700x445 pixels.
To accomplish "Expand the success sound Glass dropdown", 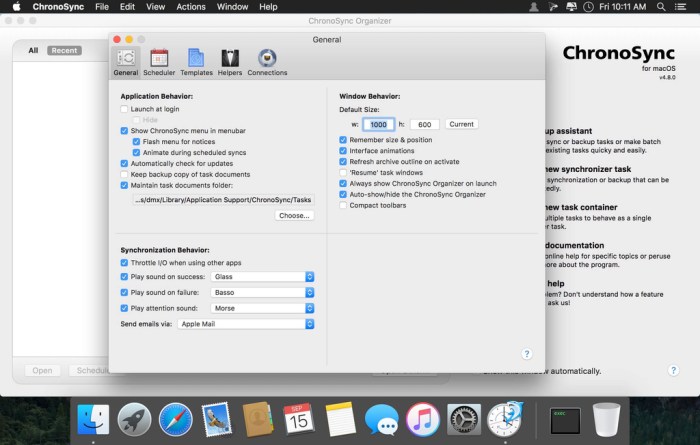I will pyautogui.click(x=263, y=277).
